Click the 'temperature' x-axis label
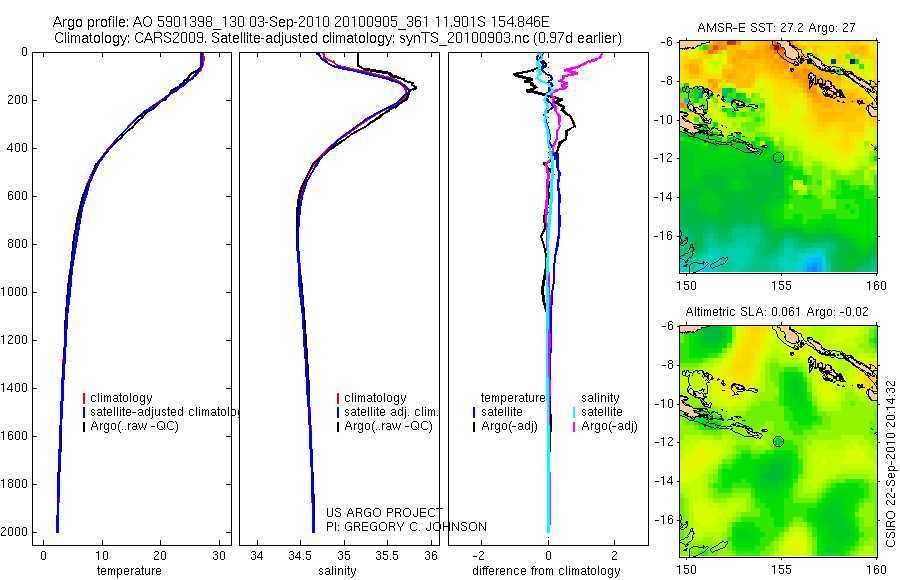The width and height of the screenshot is (900, 580). (129, 571)
